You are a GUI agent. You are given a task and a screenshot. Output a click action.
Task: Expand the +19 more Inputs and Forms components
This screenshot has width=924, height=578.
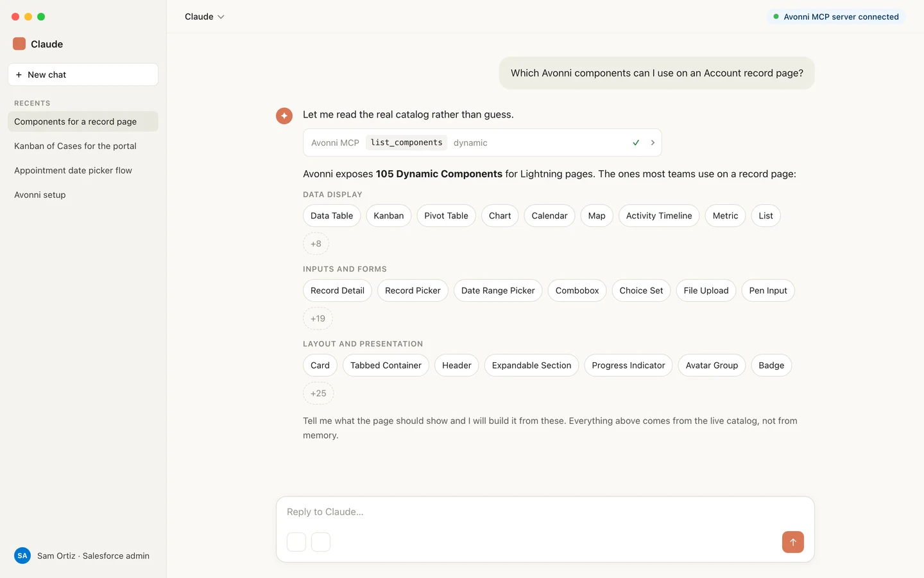pyautogui.click(x=318, y=319)
